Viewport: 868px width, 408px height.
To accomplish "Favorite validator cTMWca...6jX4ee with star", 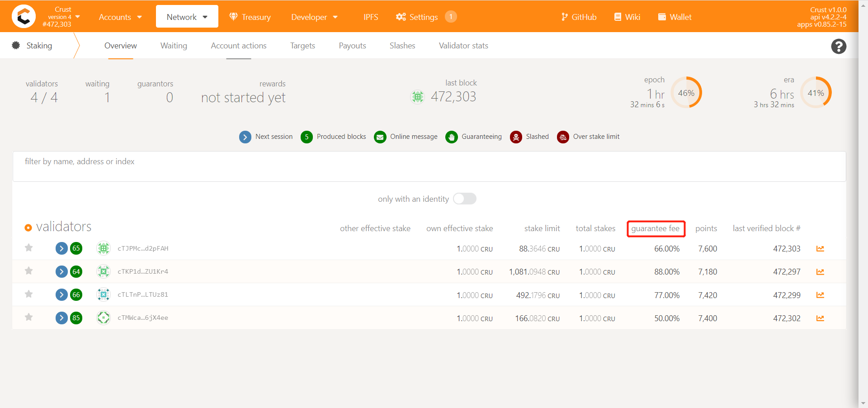I will point(29,317).
